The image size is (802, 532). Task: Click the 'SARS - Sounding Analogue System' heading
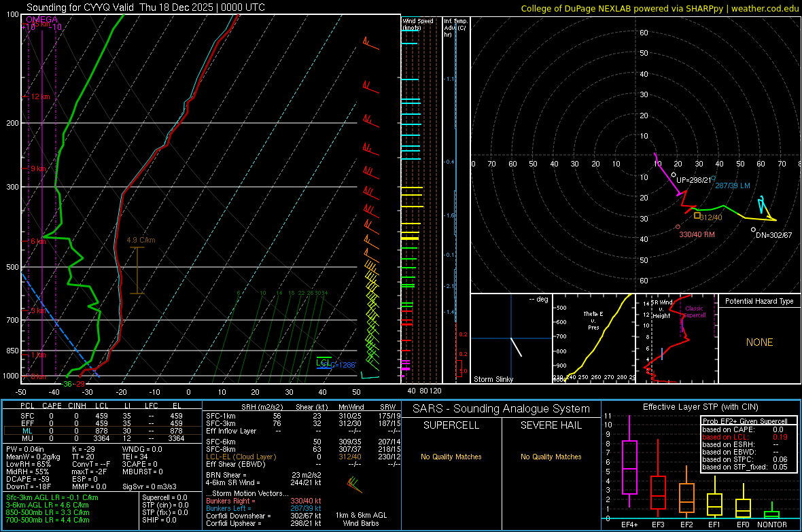(x=502, y=409)
